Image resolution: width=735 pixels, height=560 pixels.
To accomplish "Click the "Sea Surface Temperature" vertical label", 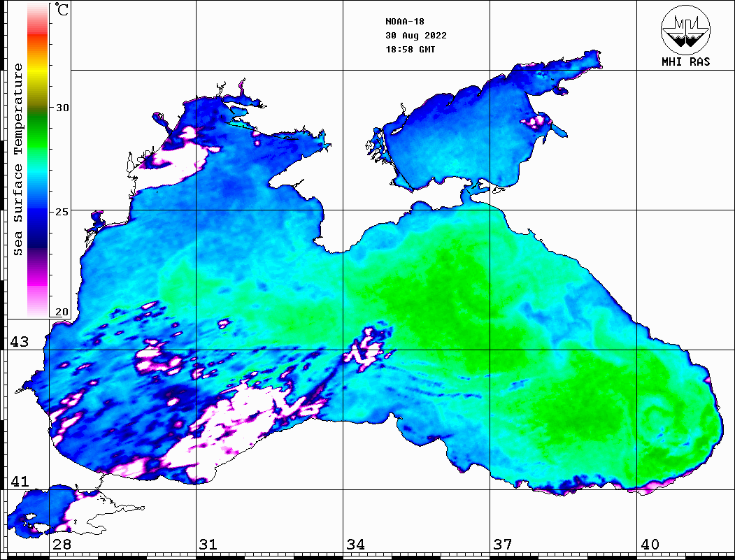I will pyautogui.click(x=17, y=159).
